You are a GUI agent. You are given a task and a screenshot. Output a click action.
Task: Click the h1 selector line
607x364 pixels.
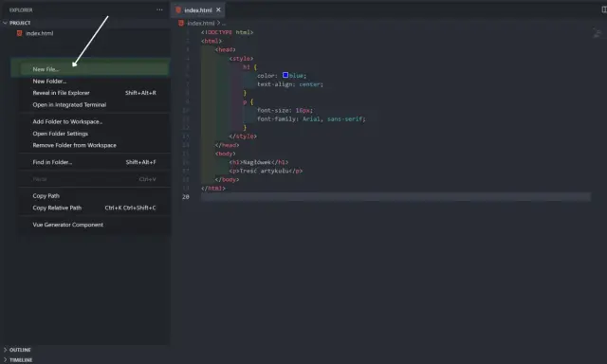click(249, 67)
